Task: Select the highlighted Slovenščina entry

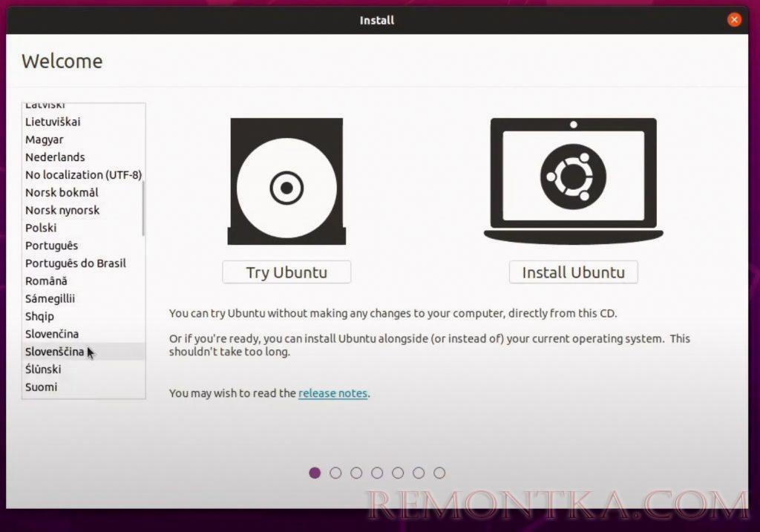Action: 83,352
